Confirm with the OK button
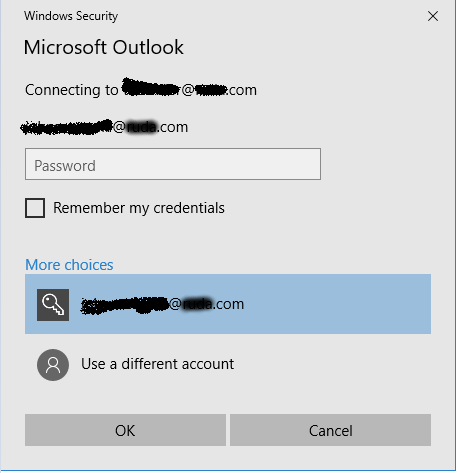 point(125,430)
